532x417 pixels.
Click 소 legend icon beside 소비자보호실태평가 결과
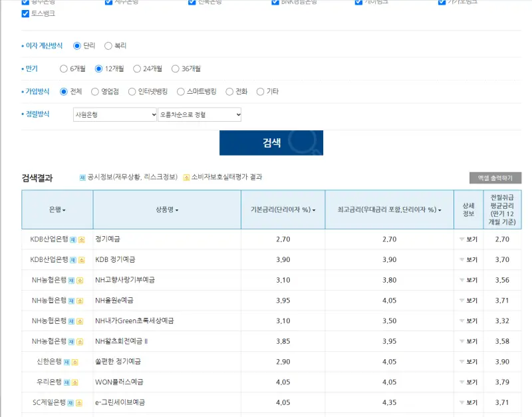[x=186, y=178]
